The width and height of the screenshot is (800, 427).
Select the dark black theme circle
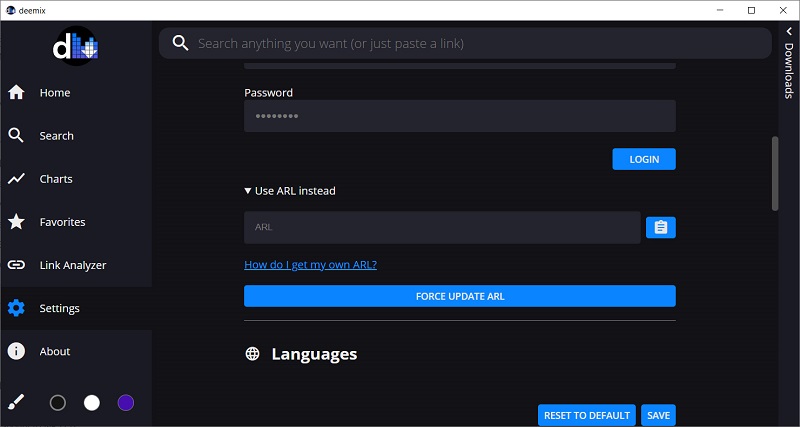tap(58, 403)
